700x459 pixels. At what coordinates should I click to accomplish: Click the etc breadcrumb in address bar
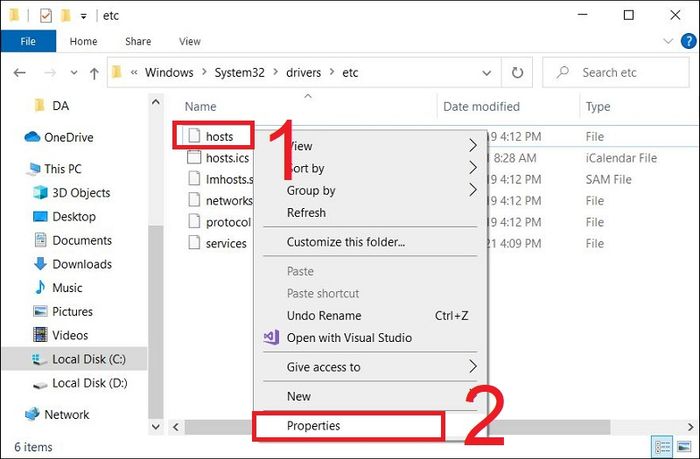pos(350,72)
